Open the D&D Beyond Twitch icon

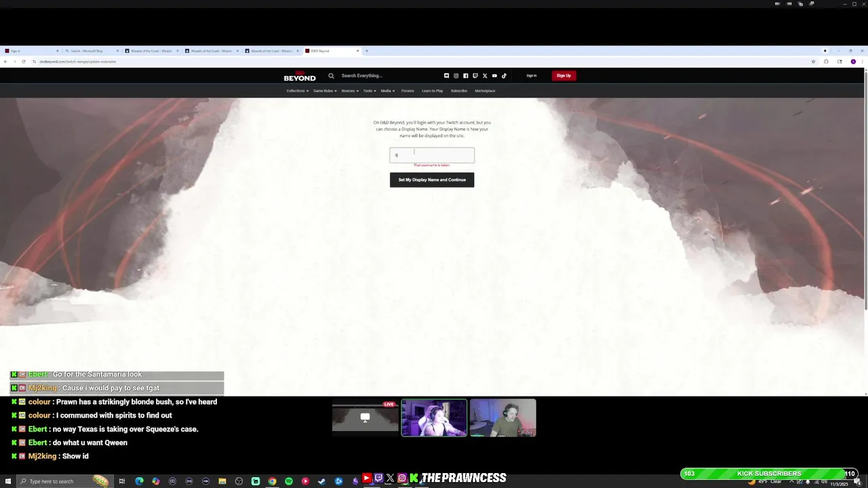tap(475, 76)
